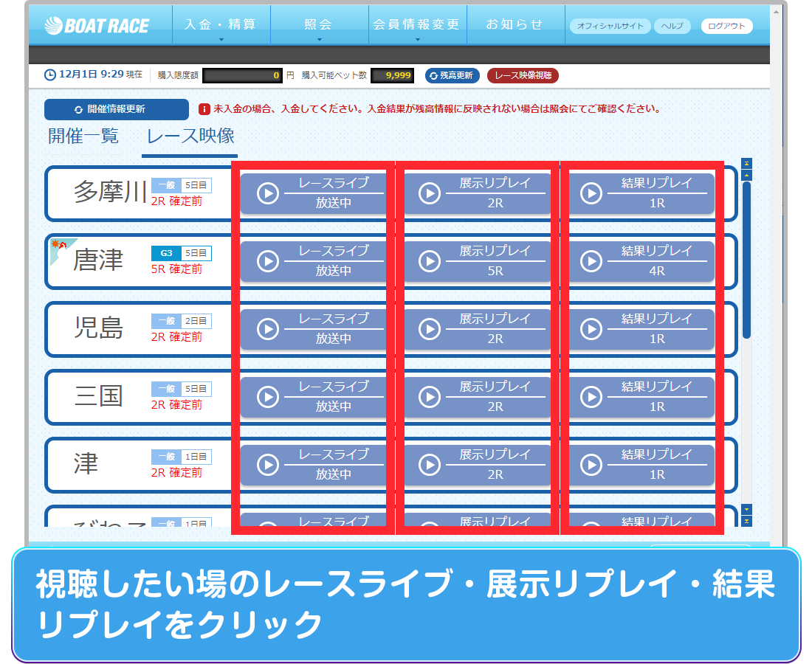Click the 残高更新 refresh button
The image size is (812, 664).
pos(453,75)
